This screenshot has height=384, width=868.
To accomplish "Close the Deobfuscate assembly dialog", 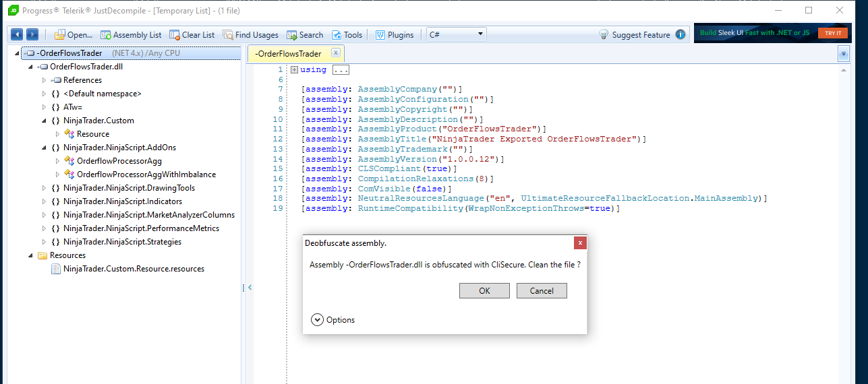I will (580, 243).
